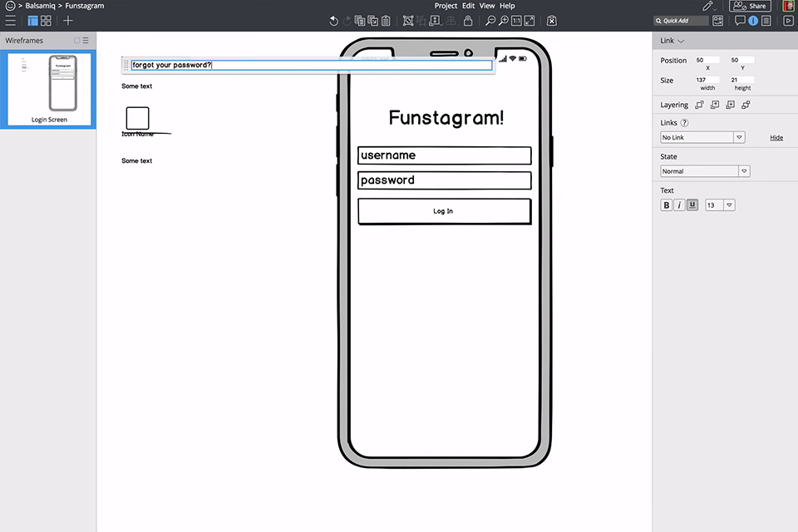Click the user avatar picture
The height and width of the screenshot is (532, 798).
pyautogui.click(x=788, y=6)
